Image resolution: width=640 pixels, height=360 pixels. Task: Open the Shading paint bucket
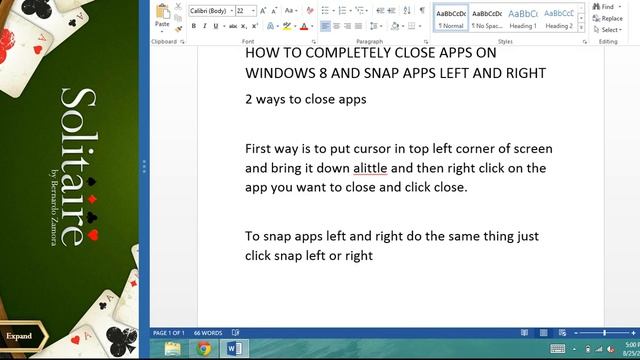point(395,26)
